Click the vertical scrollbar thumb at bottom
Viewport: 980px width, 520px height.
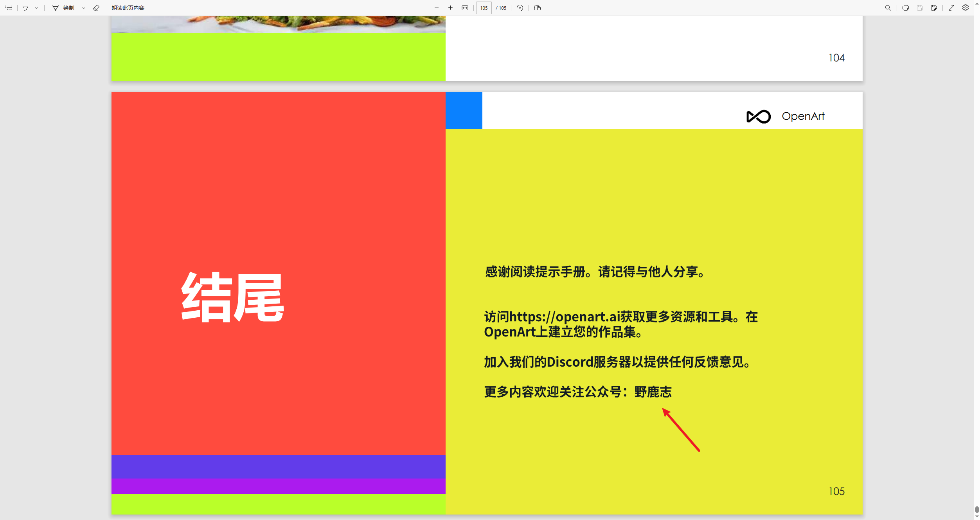977,509
